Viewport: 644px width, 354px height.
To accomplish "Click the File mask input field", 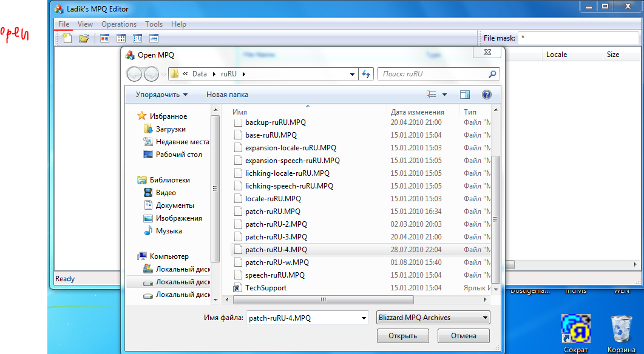I will pyautogui.click(x=578, y=38).
